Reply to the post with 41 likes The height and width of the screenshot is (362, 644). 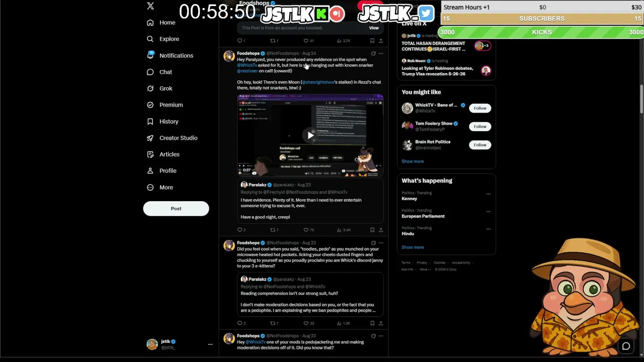click(x=240, y=41)
